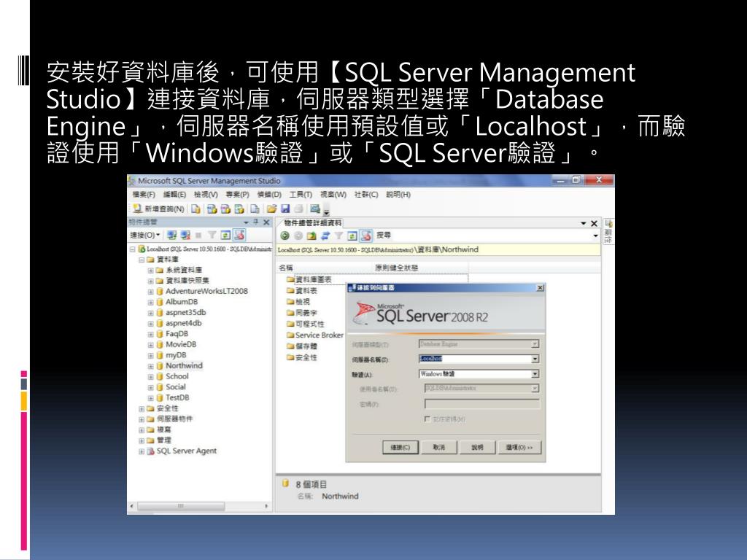
Task: Open the server name Localhost dropdown arrow
Action: [x=535, y=359]
